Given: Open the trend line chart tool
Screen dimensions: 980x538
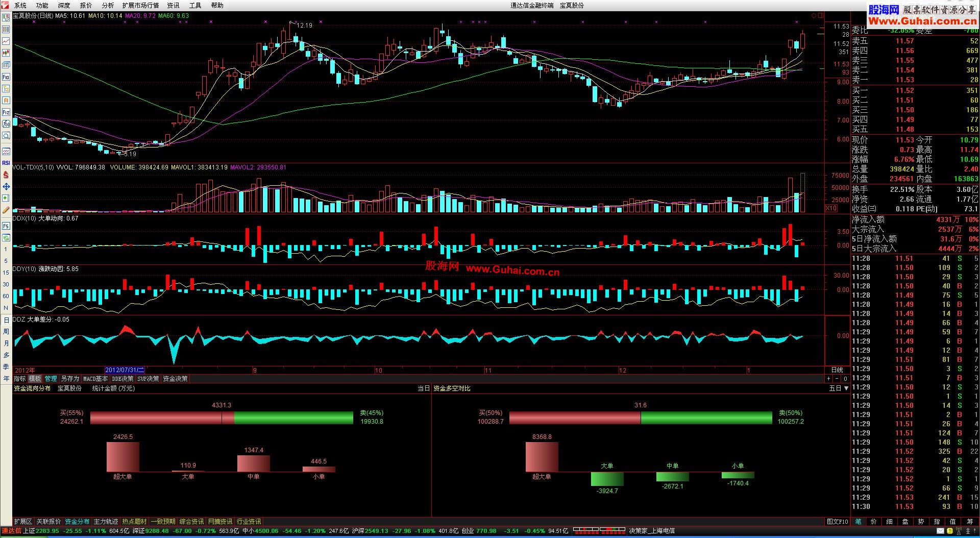Looking at the screenshot, I should coord(6,41).
